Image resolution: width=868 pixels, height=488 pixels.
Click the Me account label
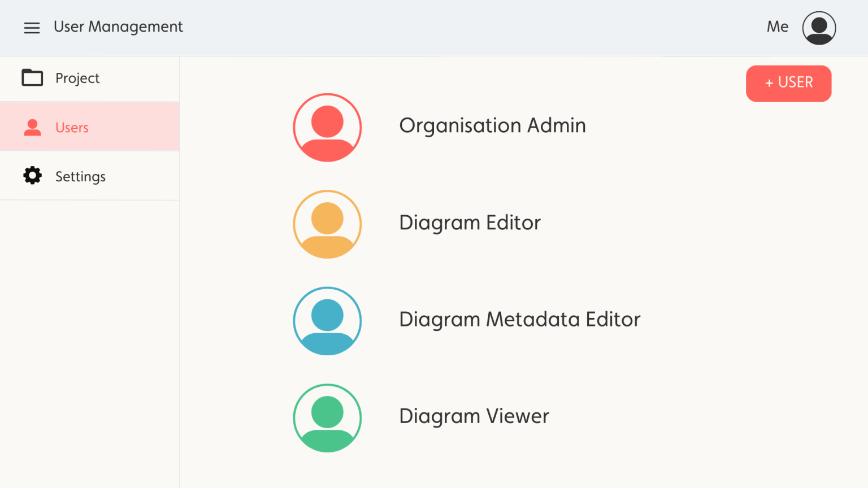click(x=778, y=27)
